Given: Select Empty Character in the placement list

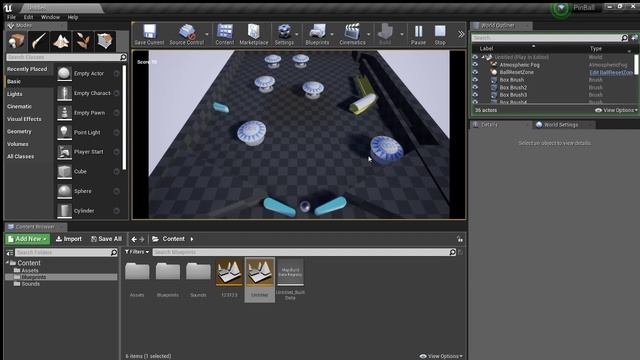Looking at the screenshot, I should [88, 93].
